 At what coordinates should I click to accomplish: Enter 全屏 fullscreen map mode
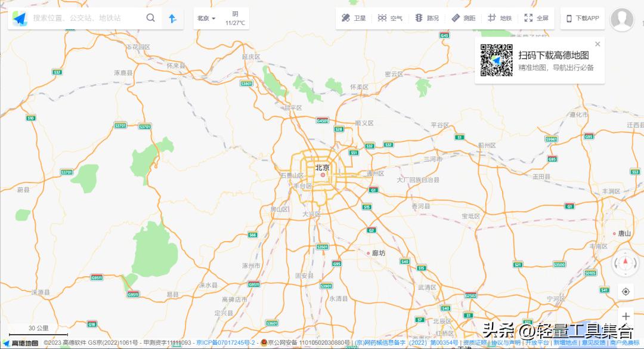coord(535,17)
